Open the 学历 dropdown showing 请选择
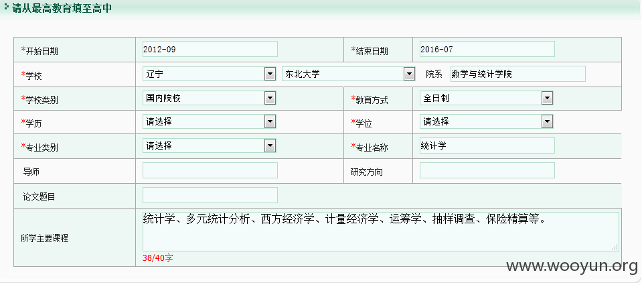 (209, 122)
